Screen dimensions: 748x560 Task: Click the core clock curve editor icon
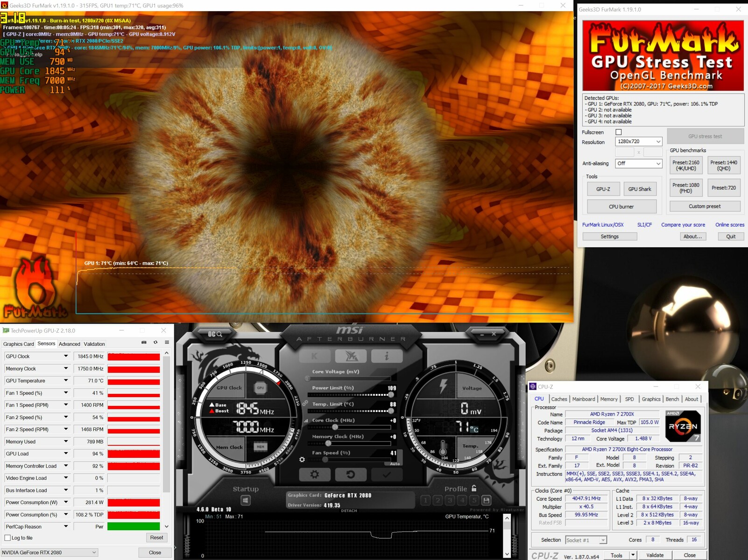[x=306, y=420]
